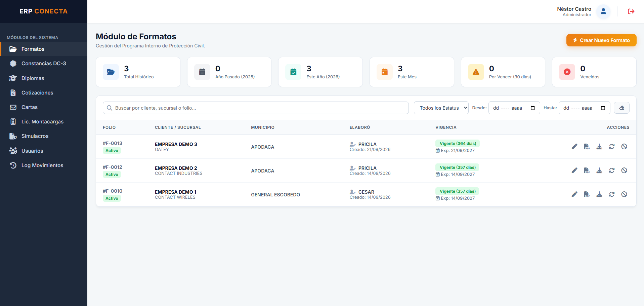The width and height of the screenshot is (644, 306).
Task: Select the Total Histórico stat card
Action: pyautogui.click(x=138, y=72)
